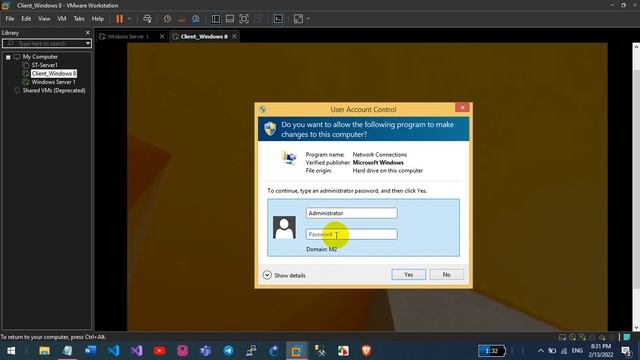Click the Network Connections program icon
The height and width of the screenshot is (360, 640).
tap(289, 158)
